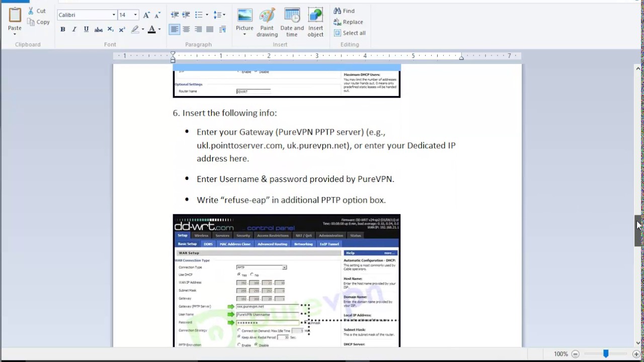Image resolution: width=644 pixels, height=362 pixels.
Task: Toggle bold formatting
Action: tap(63, 30)
